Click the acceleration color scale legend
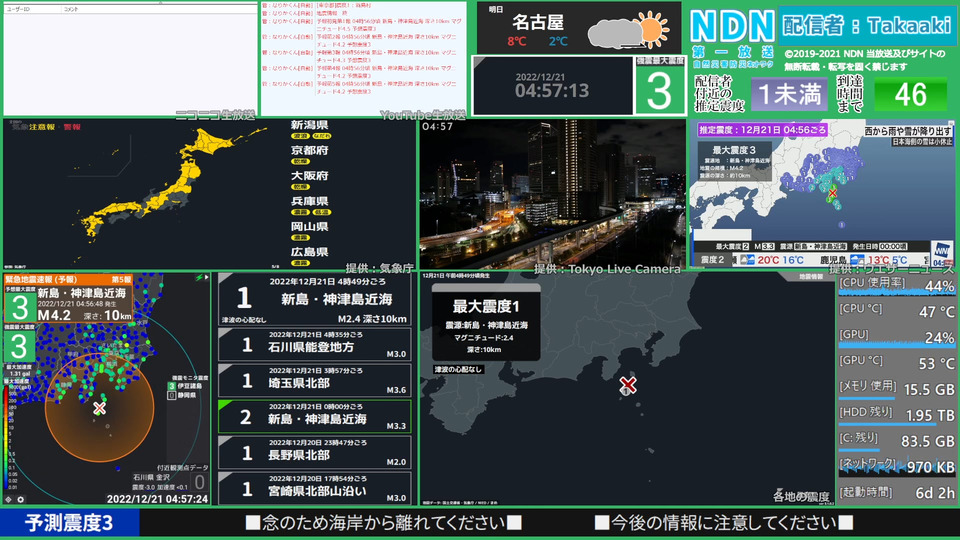 coord(7,438)
